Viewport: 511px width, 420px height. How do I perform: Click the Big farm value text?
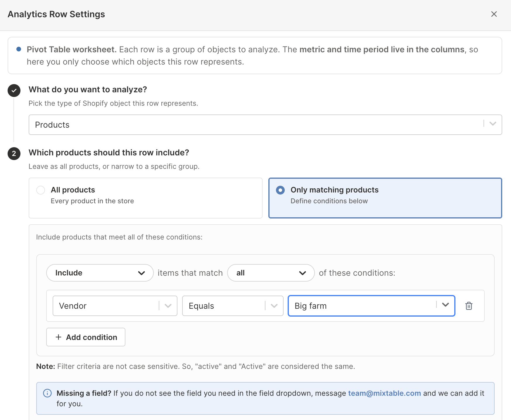310,306
